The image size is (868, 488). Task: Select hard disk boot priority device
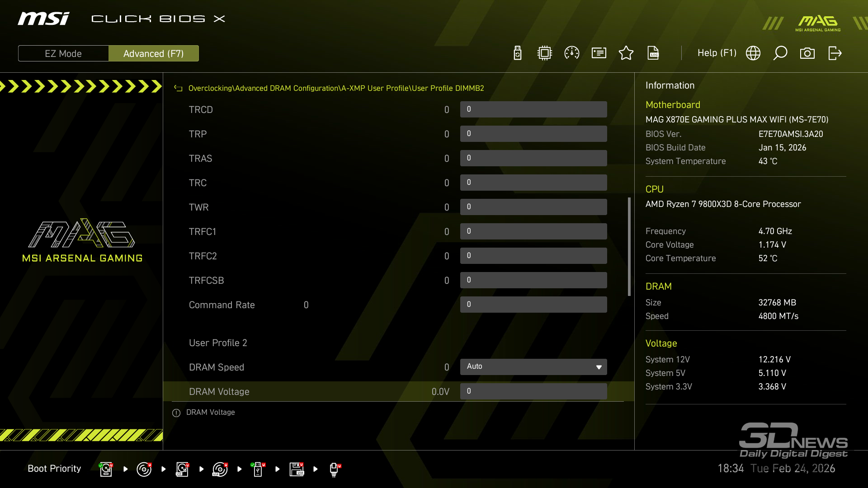pos(106,469)
